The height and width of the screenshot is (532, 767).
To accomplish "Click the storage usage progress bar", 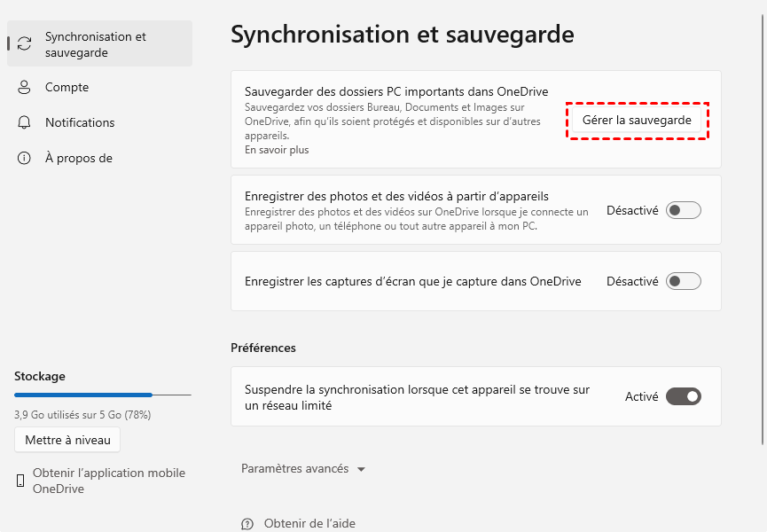I will (103, 395).
